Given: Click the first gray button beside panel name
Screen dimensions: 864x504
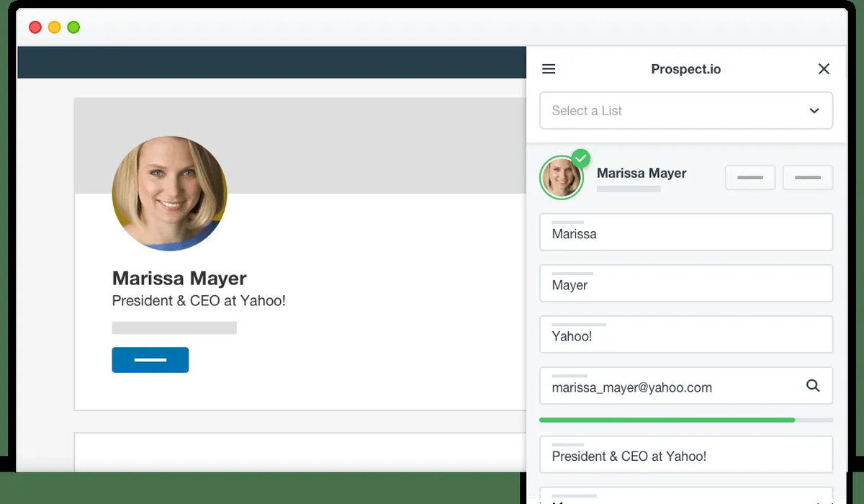Looking at the screenshot, I should click(750, 178).
